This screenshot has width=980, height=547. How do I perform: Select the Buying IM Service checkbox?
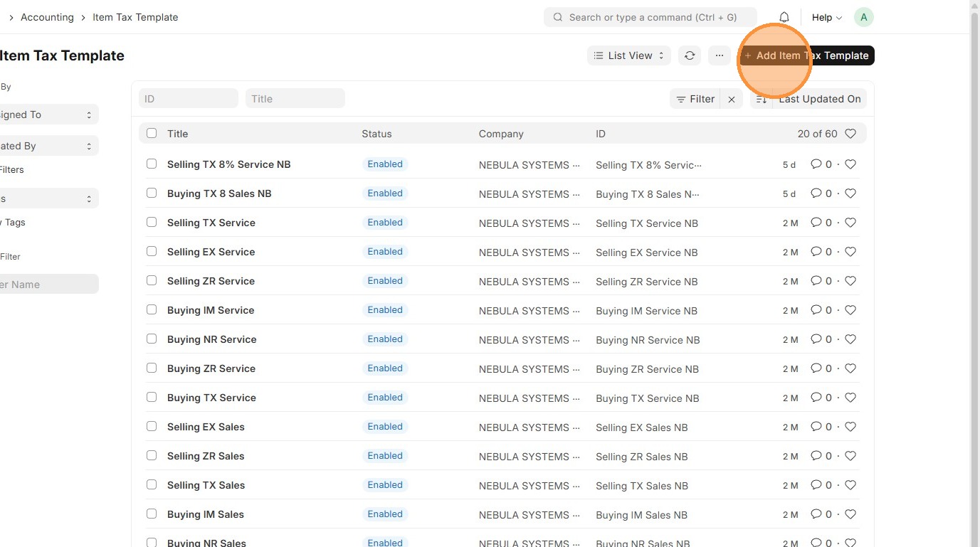(x=152, y=309)
